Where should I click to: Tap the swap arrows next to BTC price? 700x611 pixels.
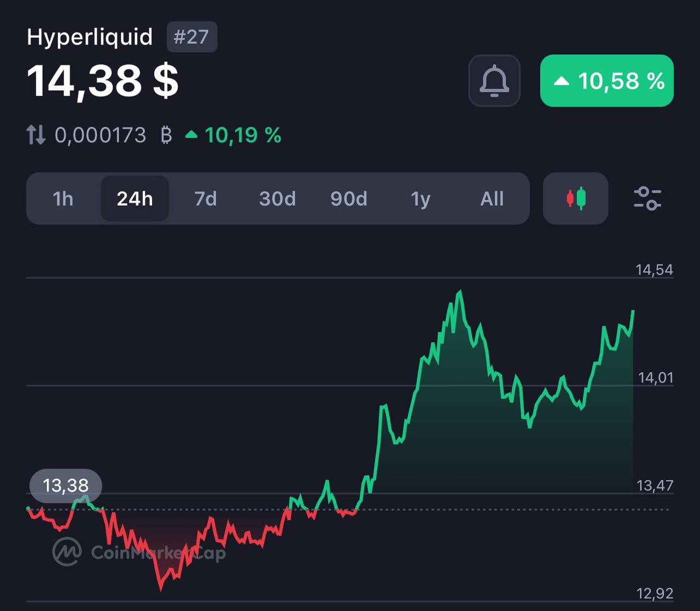click(36, 135)
